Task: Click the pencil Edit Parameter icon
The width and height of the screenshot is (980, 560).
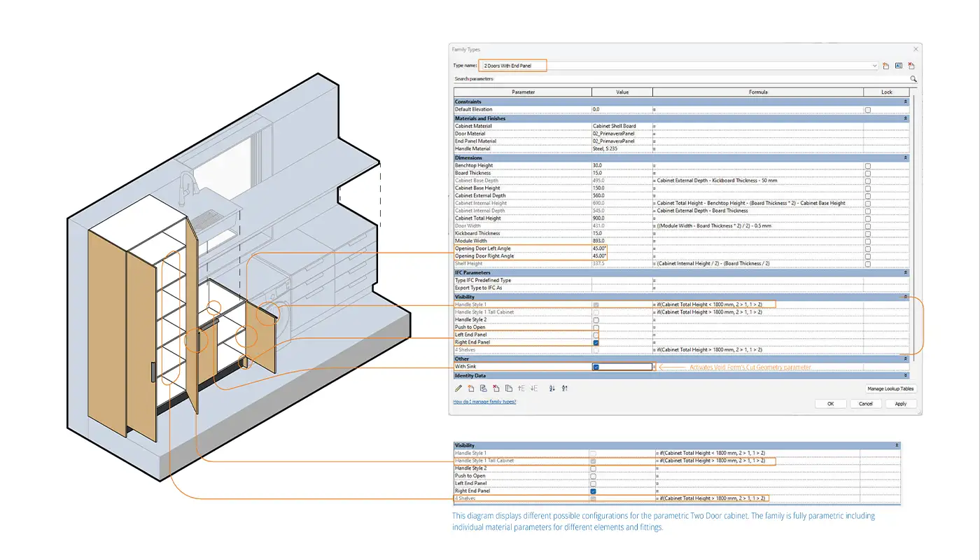Action: click(x=458, y=388)
